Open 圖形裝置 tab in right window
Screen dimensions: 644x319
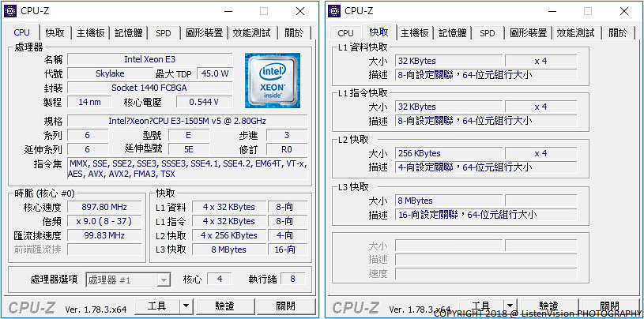click(528, 33)
